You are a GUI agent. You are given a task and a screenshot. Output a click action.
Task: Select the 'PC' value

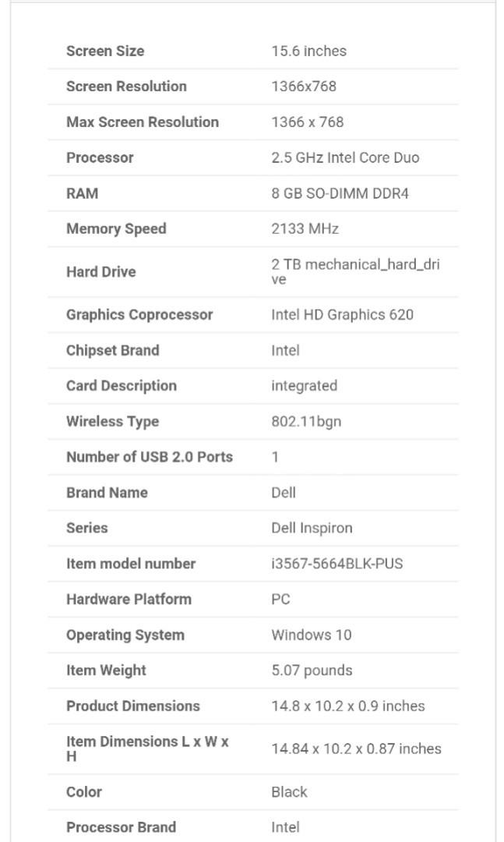coord(280,600)
